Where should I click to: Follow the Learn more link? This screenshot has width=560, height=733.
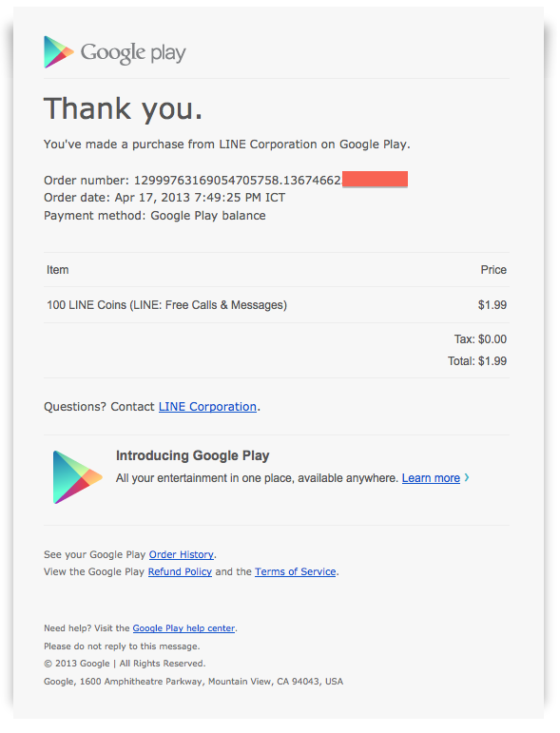(431, 478)
